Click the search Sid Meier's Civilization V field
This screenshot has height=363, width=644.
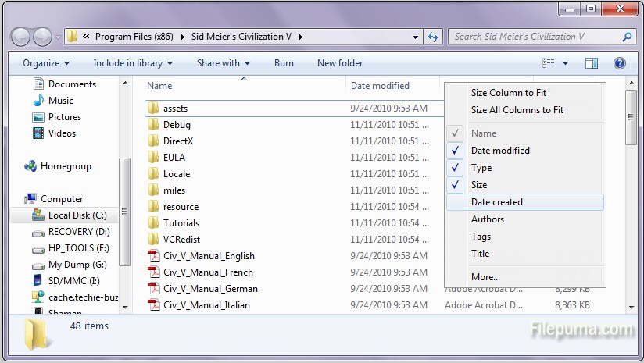[536, 37]
